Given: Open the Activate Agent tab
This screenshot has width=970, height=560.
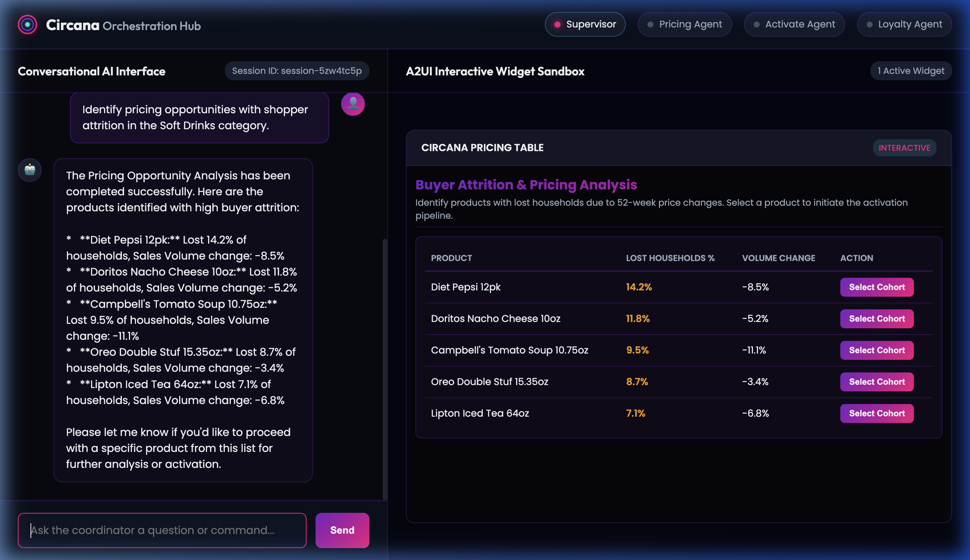Looking at the screenshot, I should tap(794, 24).
